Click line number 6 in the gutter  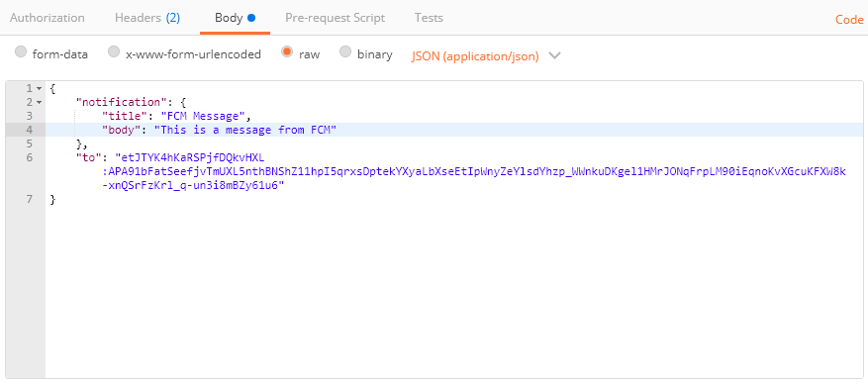coord(29,157)
